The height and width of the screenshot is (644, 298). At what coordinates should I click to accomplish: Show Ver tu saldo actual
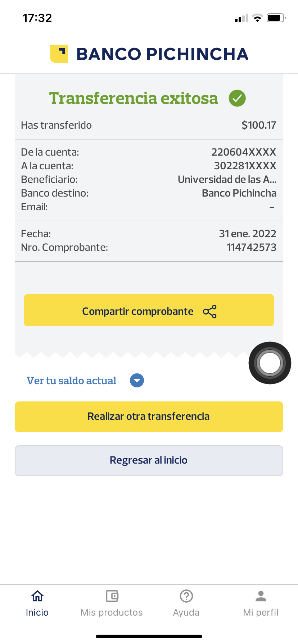tap(71, 381)
